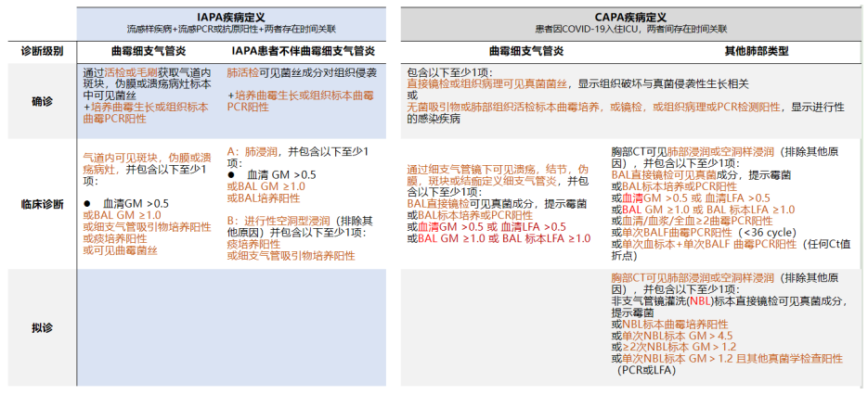Click '或单次BALF曲霉PCR阳性（<36 cycle）' line
The height and width of the screenshot is (395, 868).
pos(706,233)
